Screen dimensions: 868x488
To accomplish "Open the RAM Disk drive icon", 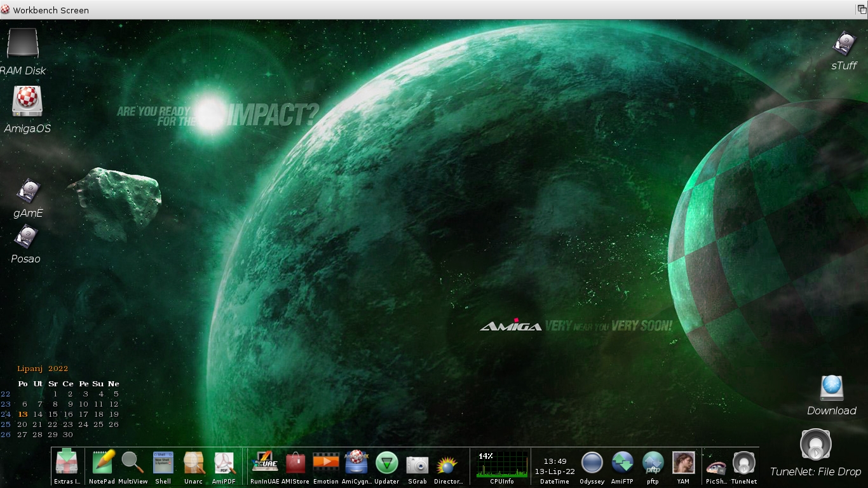I will pos(23,44).
